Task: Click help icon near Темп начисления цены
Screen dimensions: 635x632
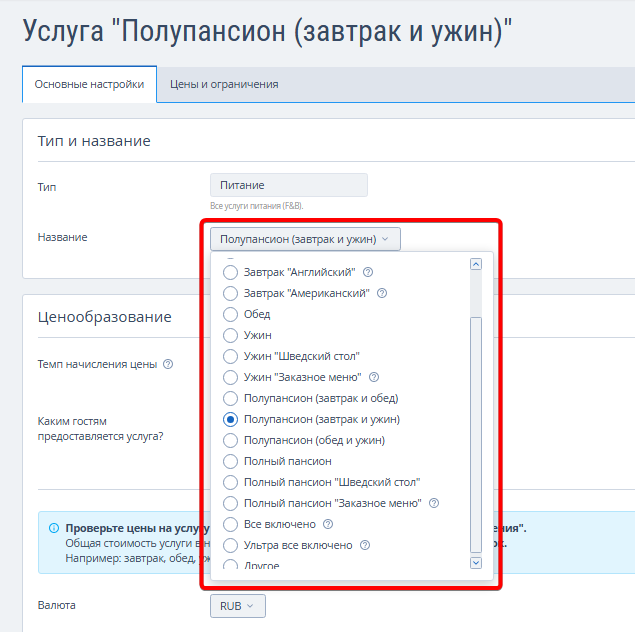Action: point(168,364)
